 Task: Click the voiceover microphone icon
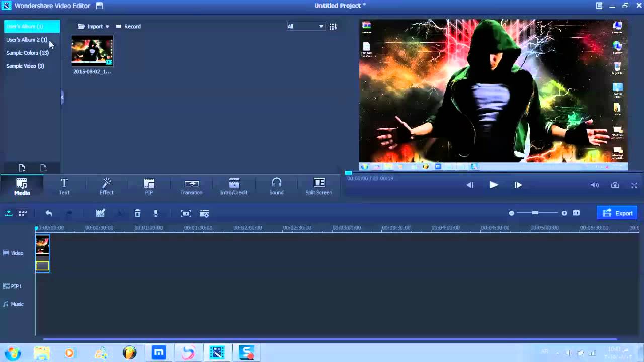(x=156, y=213)
